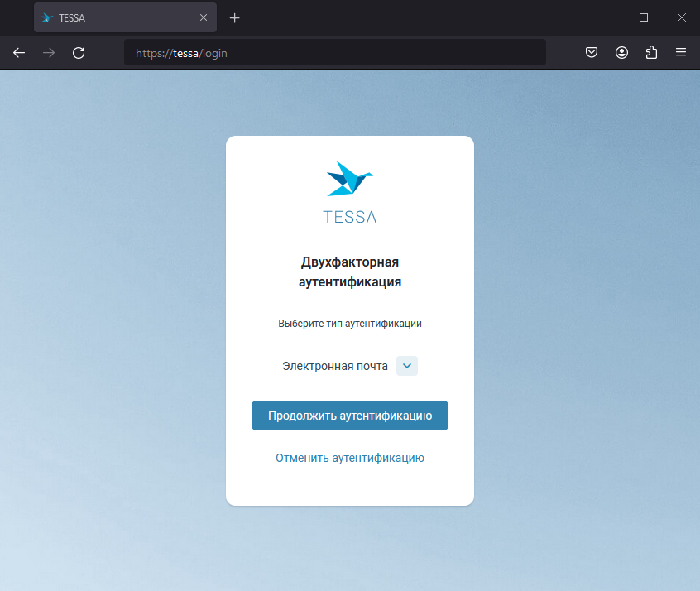Click 'Отменить аутентификацию' link
Image resolution: width=700 pixels, height=591 pixels.
[x=350, y=458]
